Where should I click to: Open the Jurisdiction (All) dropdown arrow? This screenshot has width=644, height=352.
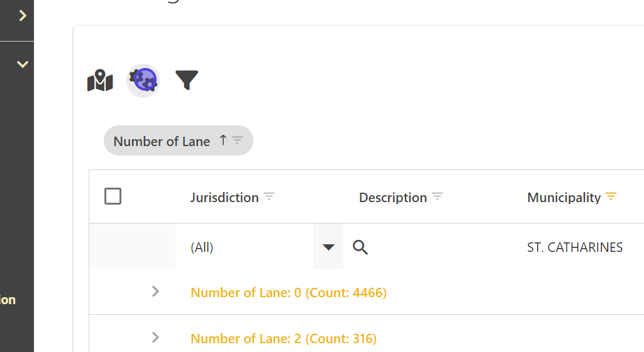(x=328, y=247)
